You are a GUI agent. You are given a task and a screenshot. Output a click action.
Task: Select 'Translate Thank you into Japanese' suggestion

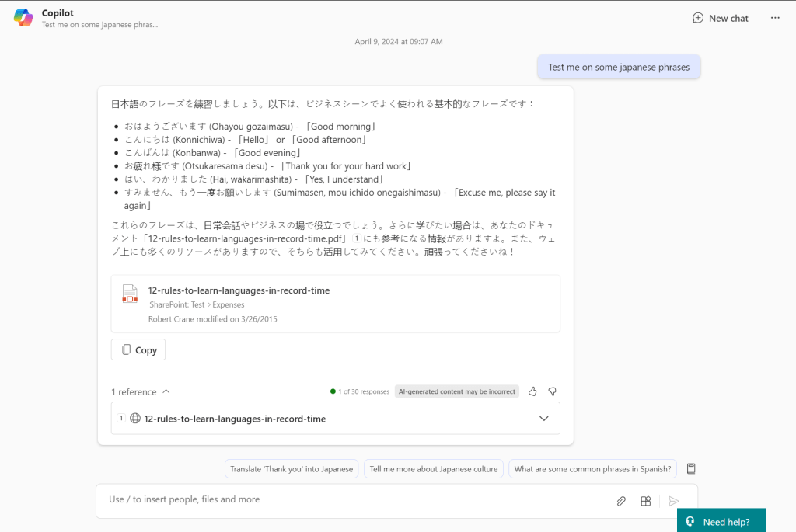[292, 469]
